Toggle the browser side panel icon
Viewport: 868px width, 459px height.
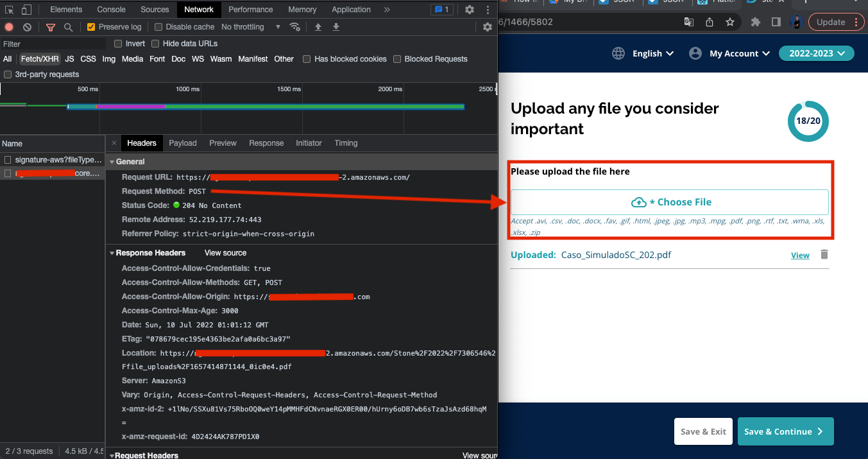pos(776,22)
